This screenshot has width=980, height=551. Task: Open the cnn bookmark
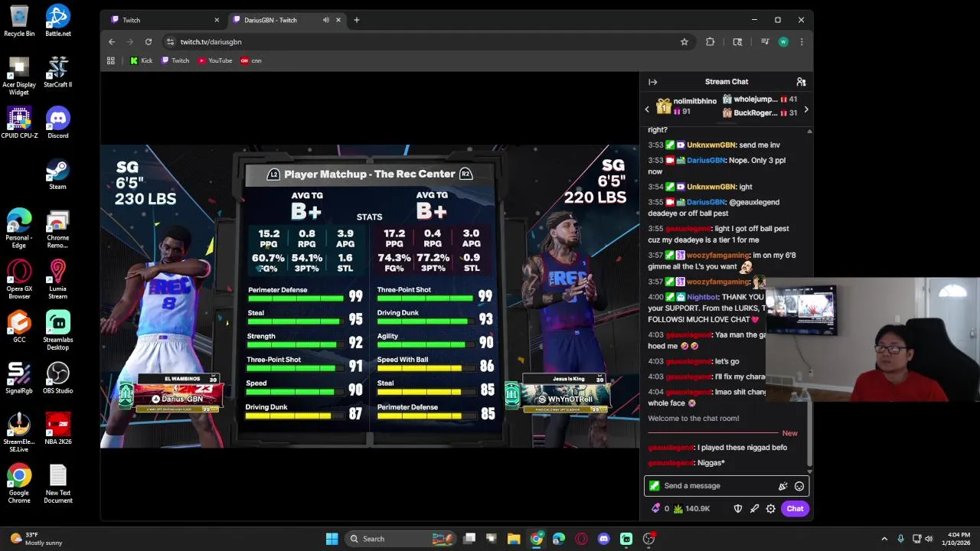(x=251, y=60)
